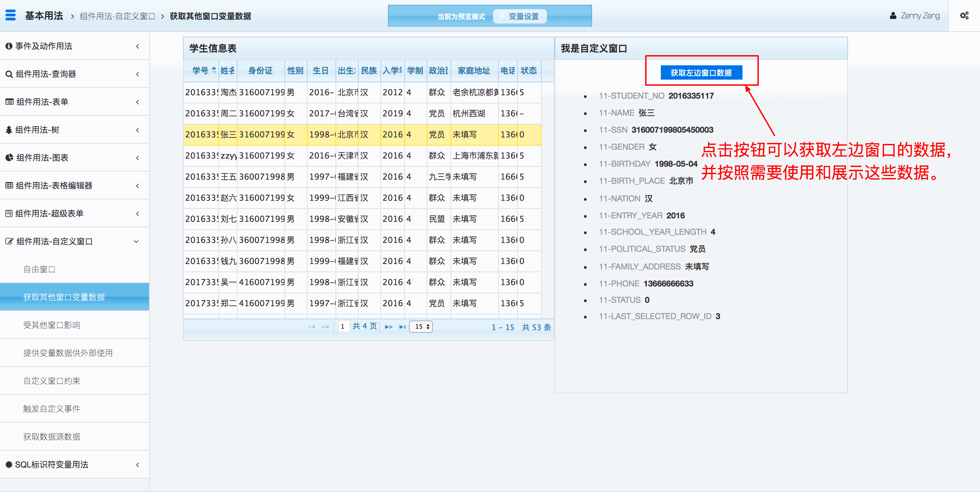Click the 变量设置 button
980x492 pixels.
[x=519, y=16]
